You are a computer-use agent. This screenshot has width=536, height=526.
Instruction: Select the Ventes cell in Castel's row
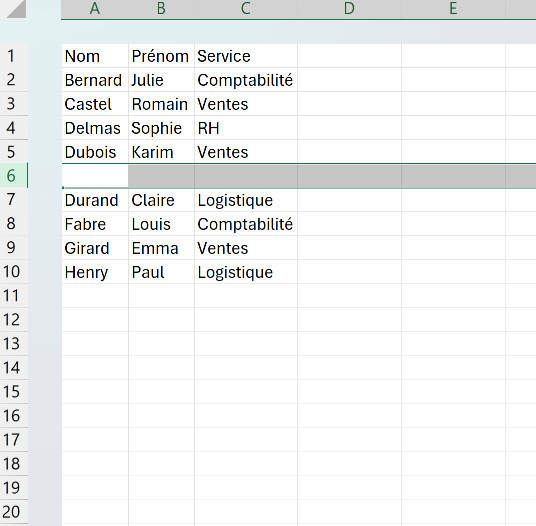tap(246, 104)
